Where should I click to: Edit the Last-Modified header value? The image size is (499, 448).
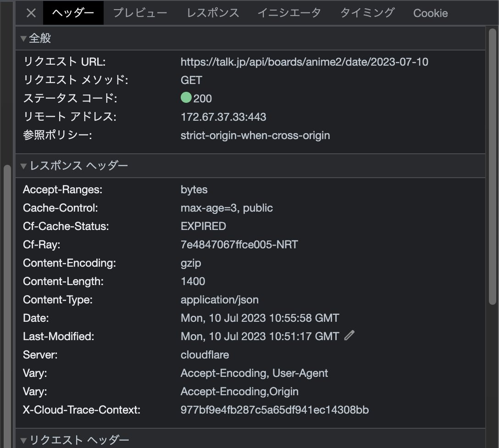349,336
